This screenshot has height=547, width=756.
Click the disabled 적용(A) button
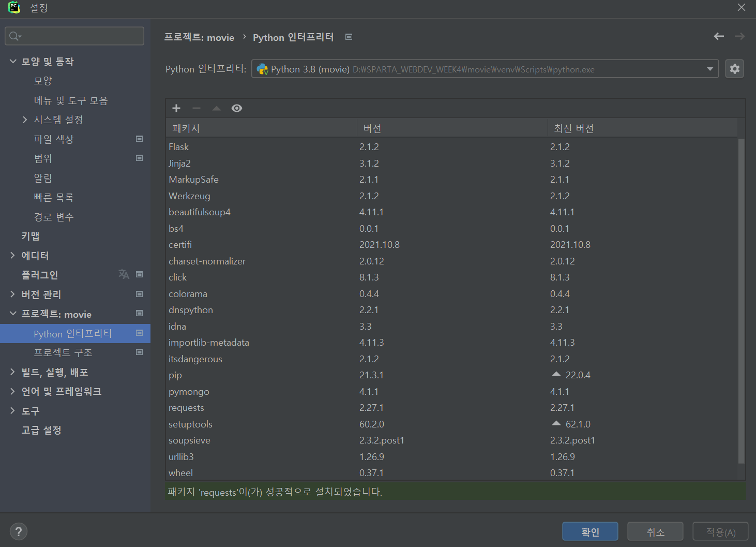pos(721,531)
